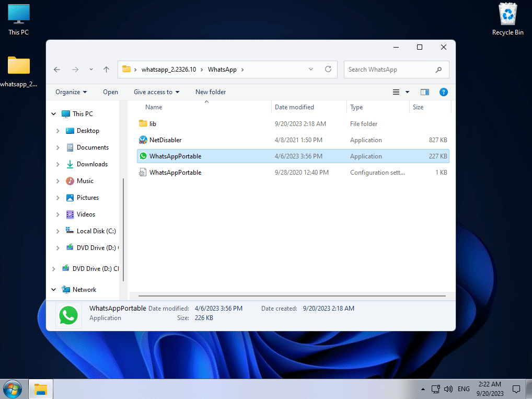Image resolution: width=532 pixels, height=399 pixels.
Task: Create a New folder
Action: (x=211, y=92)
